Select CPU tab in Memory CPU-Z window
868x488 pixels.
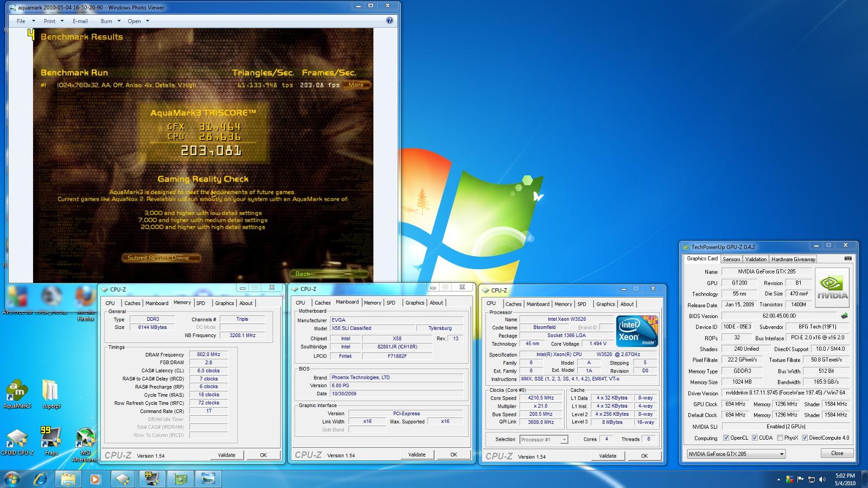point(110,303)
